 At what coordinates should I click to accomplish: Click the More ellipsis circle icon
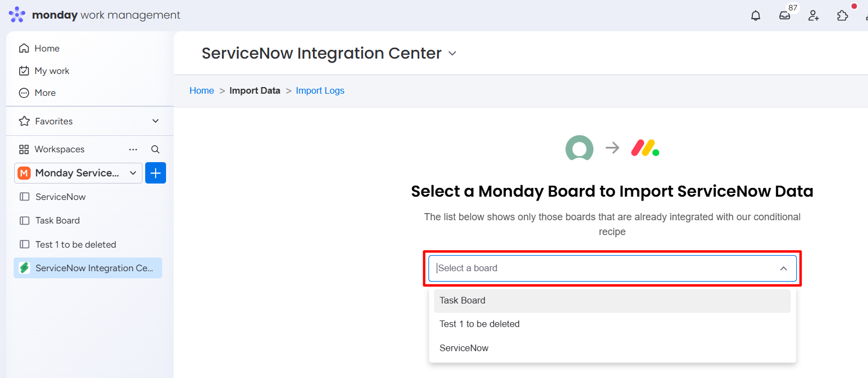pos(24,93)
